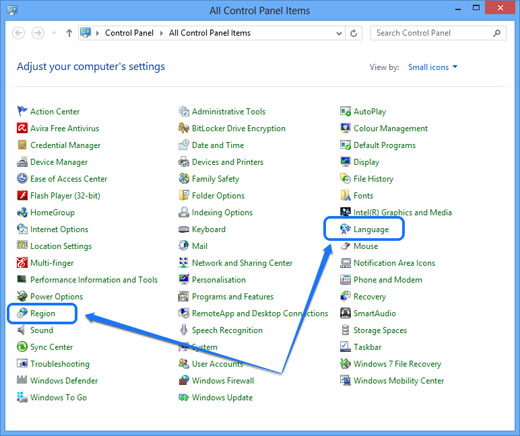Click the Internet Options icon

pyautogui.click(x=22, y=229)
